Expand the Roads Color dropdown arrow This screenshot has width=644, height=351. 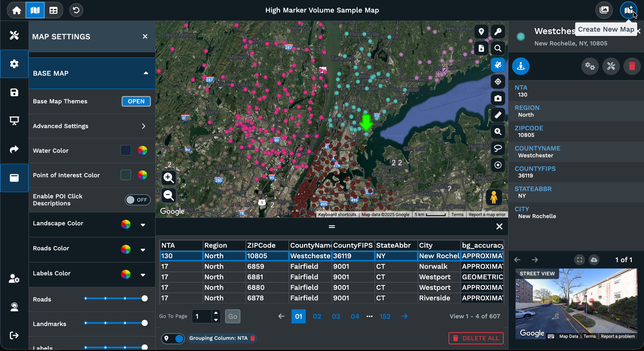[x=143, y=250]
